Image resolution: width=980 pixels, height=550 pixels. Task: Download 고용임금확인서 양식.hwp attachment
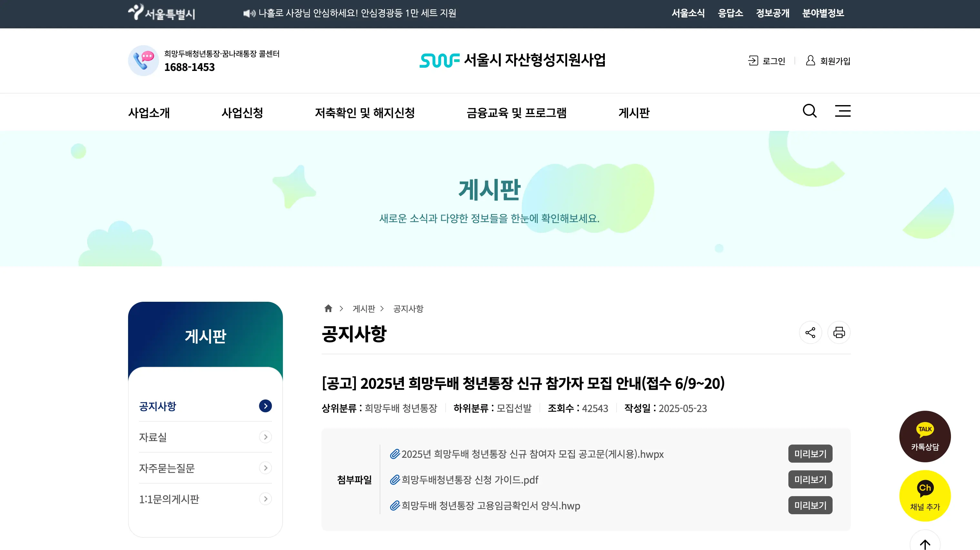491,506
